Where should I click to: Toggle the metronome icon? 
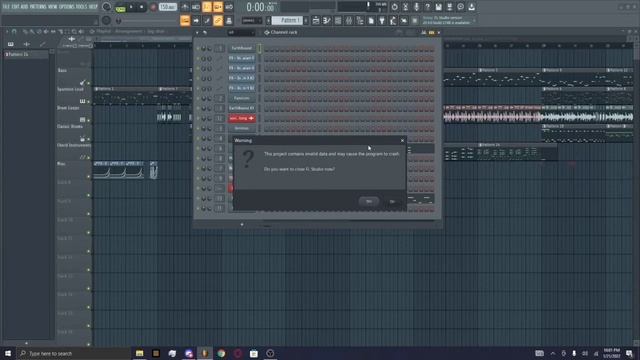point(185,7)
